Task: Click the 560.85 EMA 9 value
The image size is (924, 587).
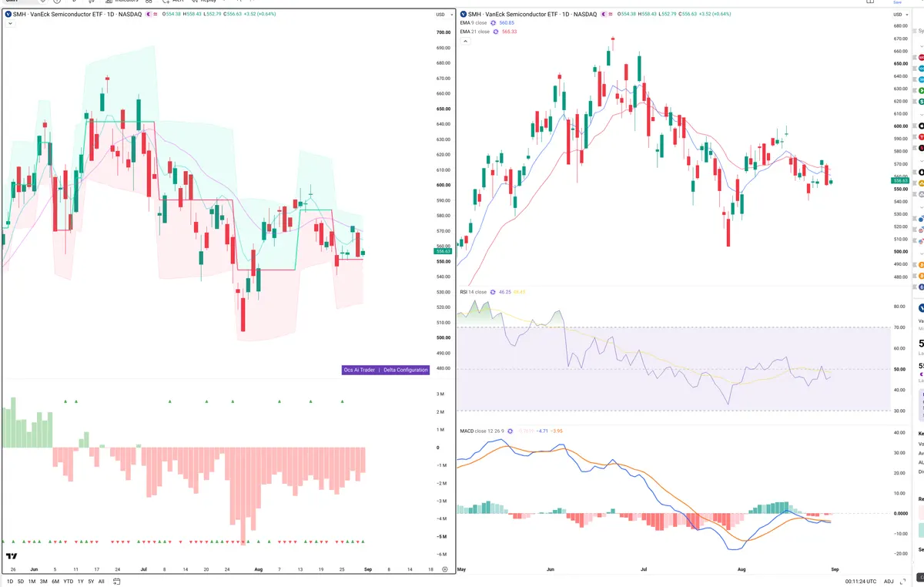Action: click(507, 23)
